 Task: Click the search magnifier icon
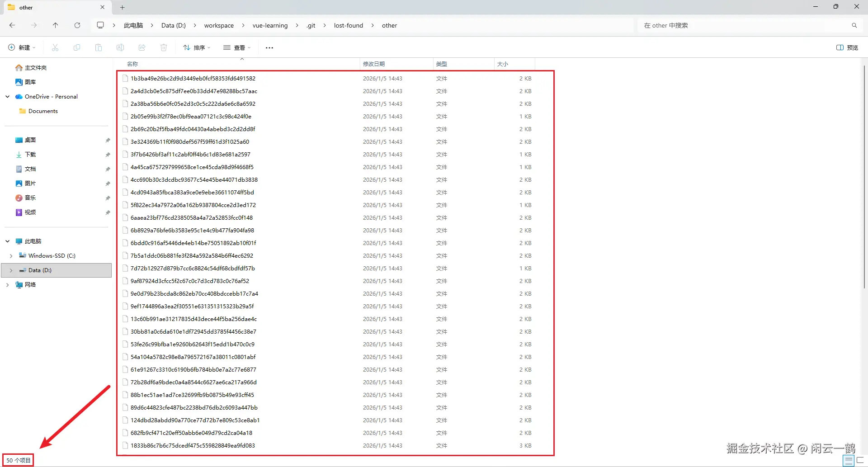[854, 25]
